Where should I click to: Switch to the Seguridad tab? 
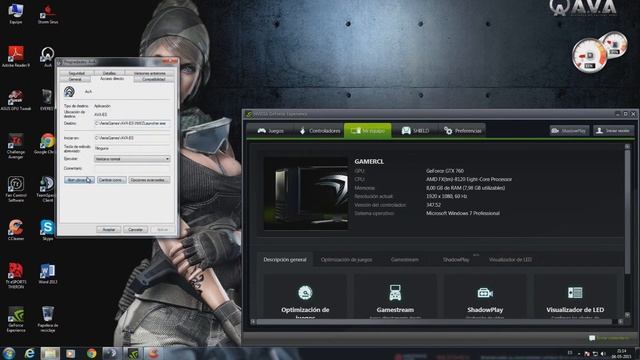click(77, 73)
